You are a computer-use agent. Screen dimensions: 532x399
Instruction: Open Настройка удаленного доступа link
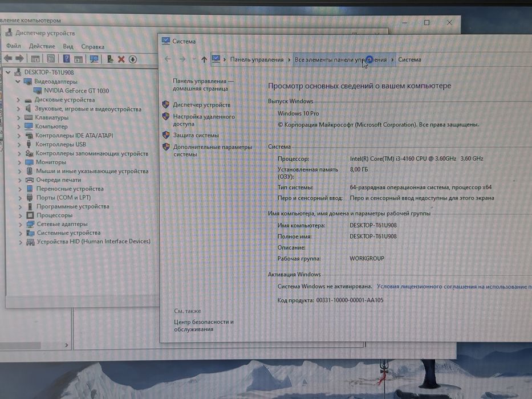[x=204, y=120]
